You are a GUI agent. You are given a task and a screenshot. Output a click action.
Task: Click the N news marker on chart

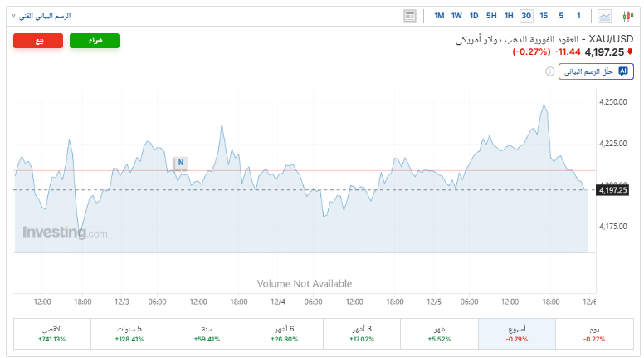click(180, 163)
